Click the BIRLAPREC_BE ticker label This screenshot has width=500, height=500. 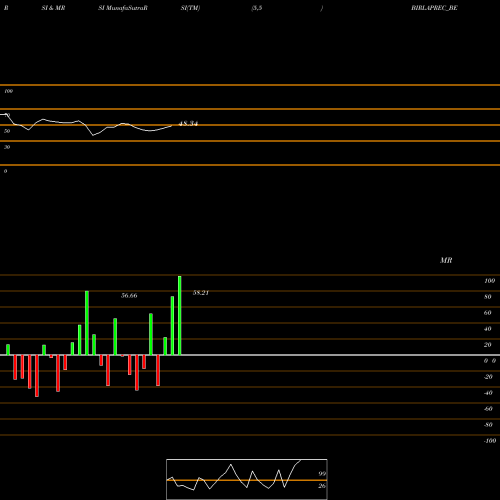[434, 8]
